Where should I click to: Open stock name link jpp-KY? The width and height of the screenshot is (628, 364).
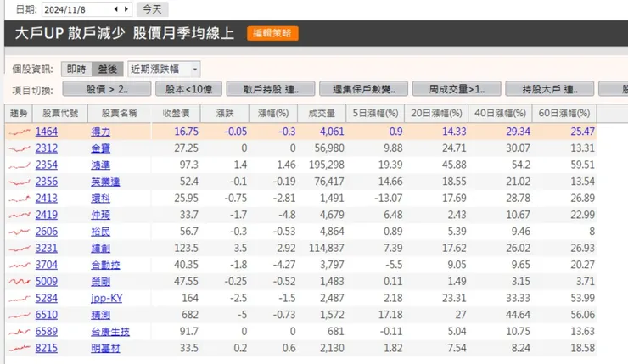[x=107, y=299]
